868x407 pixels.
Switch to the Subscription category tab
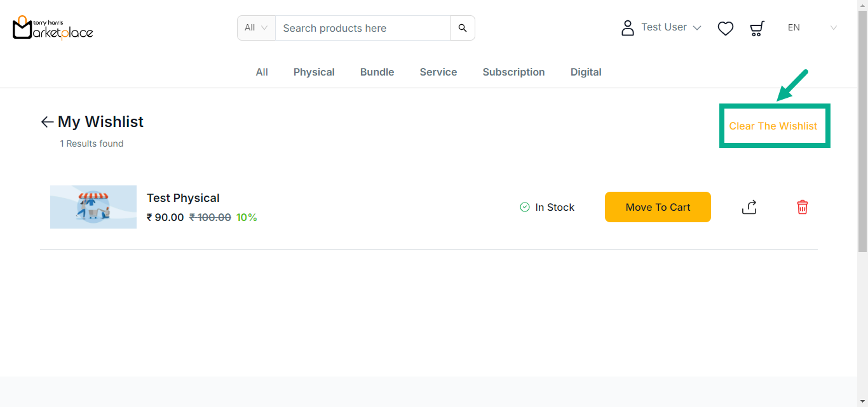point(513,72)
